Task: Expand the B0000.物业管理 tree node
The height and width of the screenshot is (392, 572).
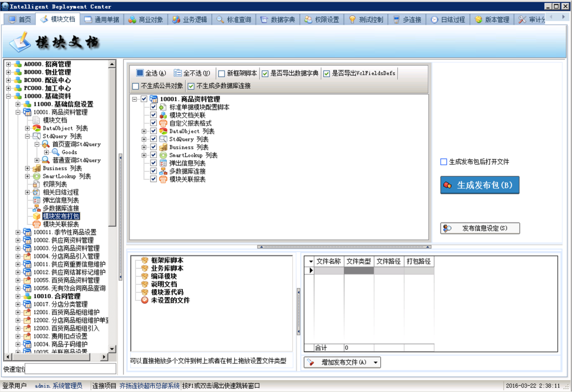Action: click(8, 72)
